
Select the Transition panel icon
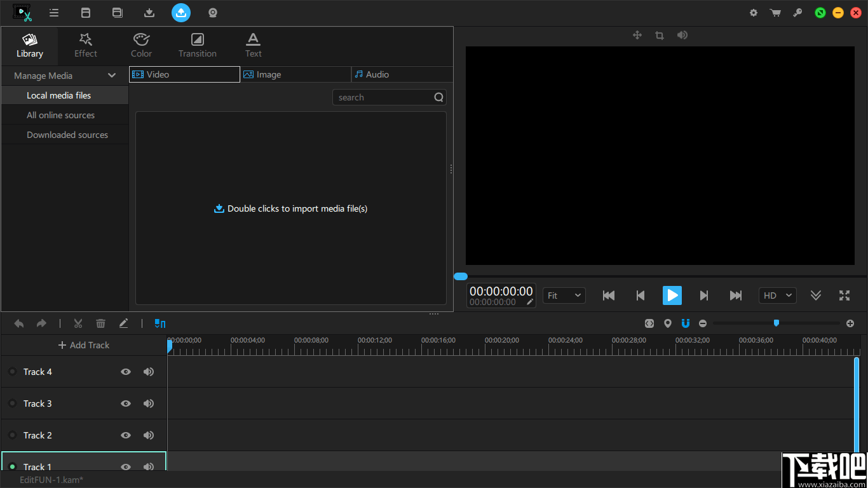(x=197, y=45)
